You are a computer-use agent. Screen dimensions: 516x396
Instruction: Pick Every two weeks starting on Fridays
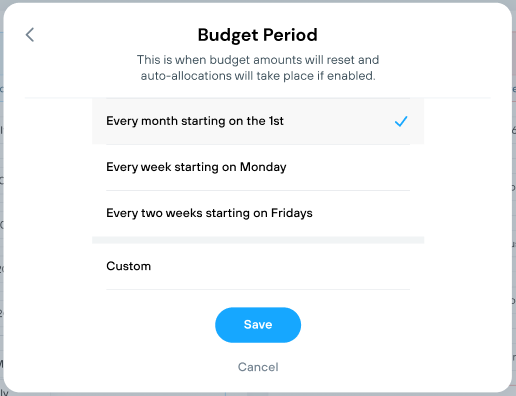coord(258,213)
